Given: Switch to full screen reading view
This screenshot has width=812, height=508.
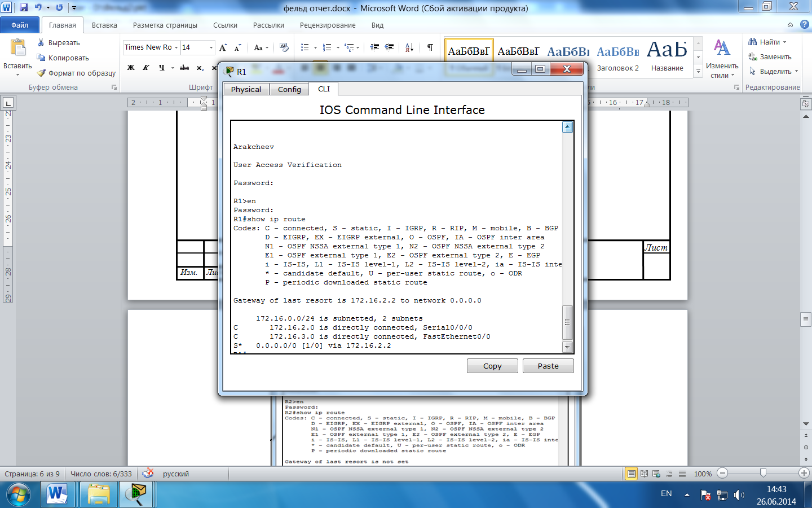Looking at the screenshot, I should click(x=644, y=474).
